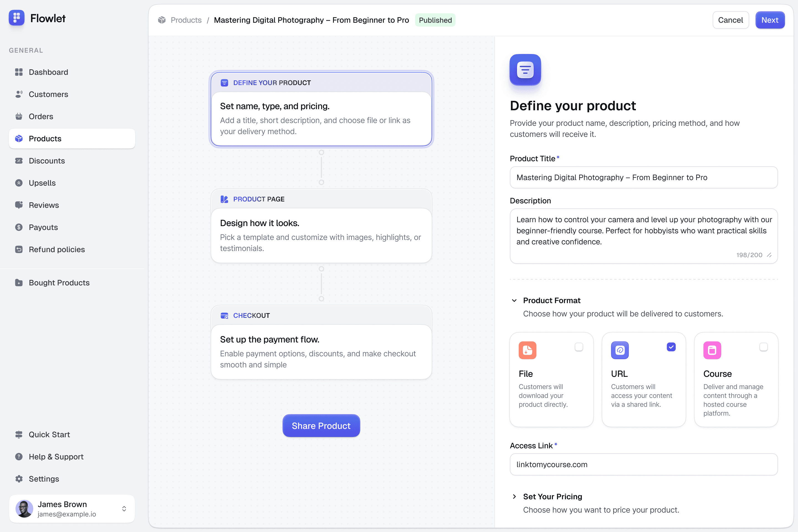Click the Refund policies icon
The height and width of the screenshot is (532, 798).
coord(19,249)
